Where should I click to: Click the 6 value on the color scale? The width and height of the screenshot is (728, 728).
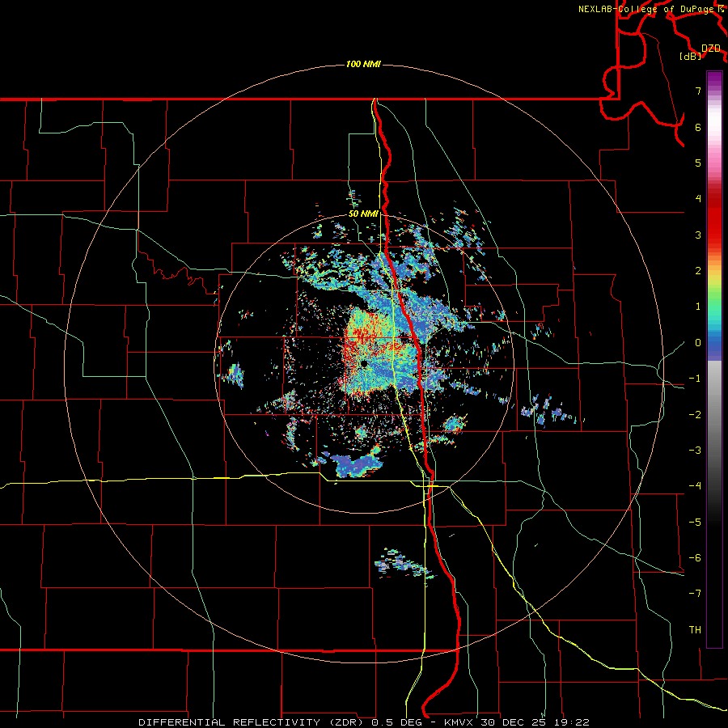point(698,127)
